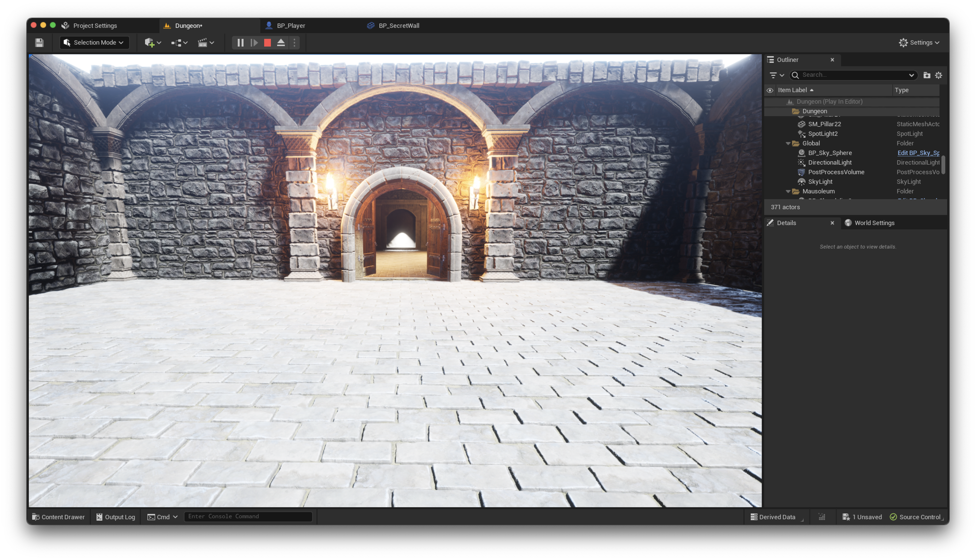Collapse the Mausoleum folder
This screenshot has height=560, width=976.
(x=788, y=191)
